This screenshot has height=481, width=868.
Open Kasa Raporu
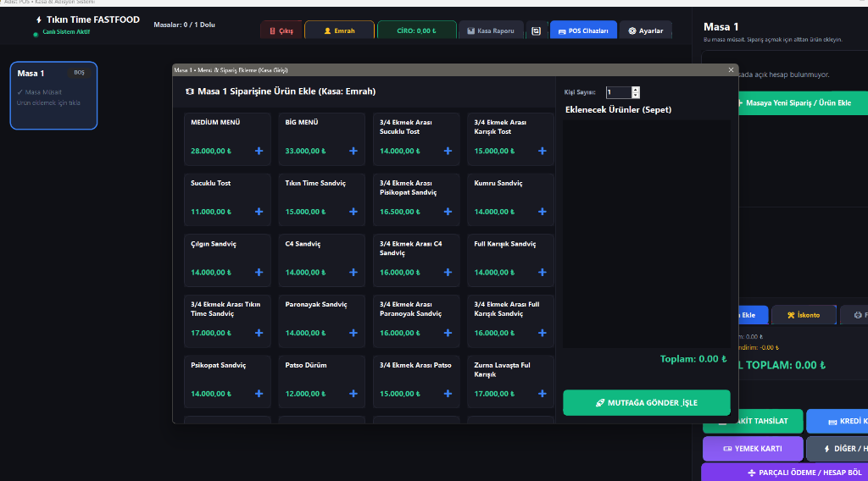(491, 31)
